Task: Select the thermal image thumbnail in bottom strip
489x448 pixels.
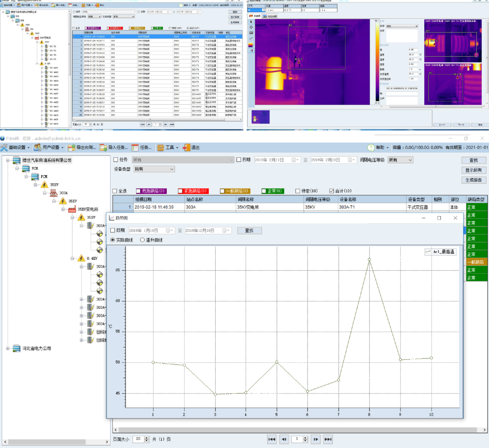Action: click(261, 117)
